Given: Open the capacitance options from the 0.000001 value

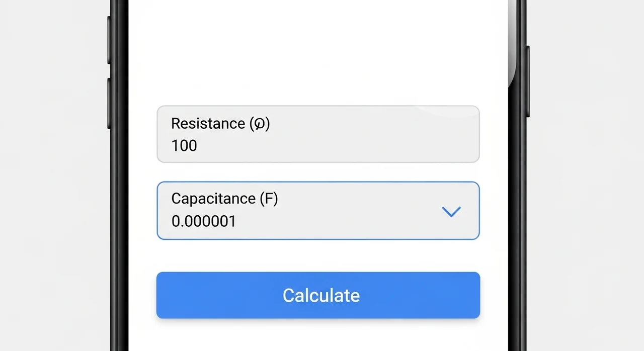Looking at the screenshot, I should (x=204, y=221).
